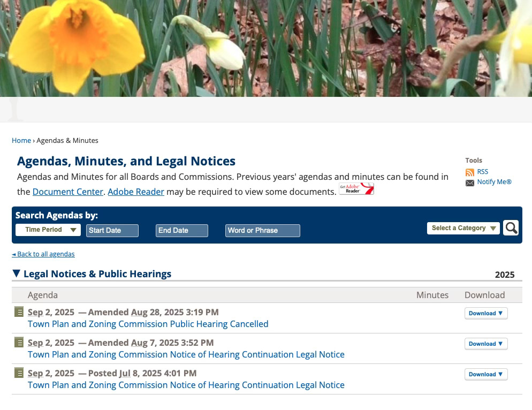This screenshot has width=532, height=410.
Task: Click agenda icon for Aug 7 amended notice
Action: 19,343
